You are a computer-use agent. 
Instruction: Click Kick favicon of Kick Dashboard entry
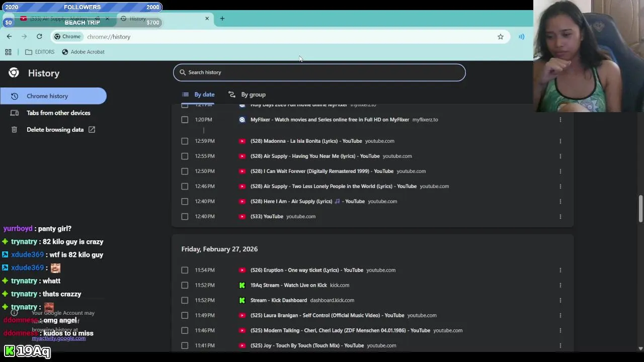coord(242,301)
